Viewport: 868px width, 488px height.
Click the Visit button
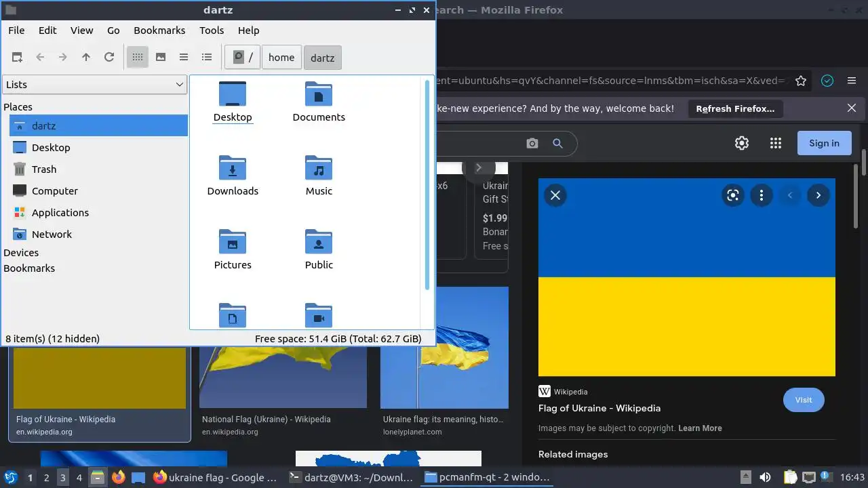pyautogui.click(x=804, y=400)
